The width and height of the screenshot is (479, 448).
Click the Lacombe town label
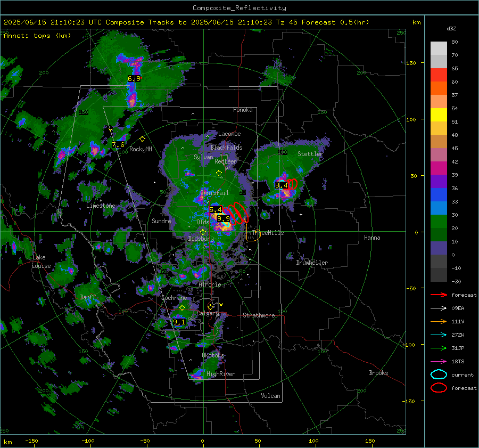coord(229,134)
